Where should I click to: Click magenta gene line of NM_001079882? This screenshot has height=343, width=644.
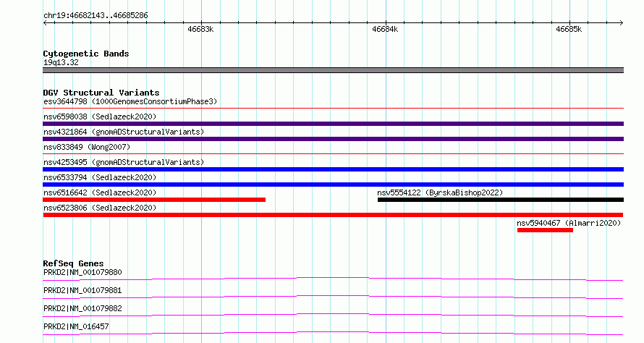[333, 315]
